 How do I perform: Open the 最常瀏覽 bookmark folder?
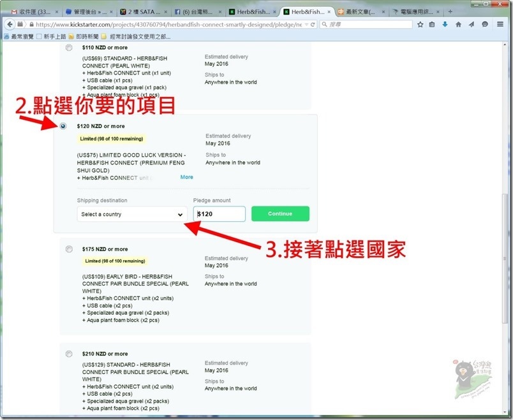(x=19, y=36)
